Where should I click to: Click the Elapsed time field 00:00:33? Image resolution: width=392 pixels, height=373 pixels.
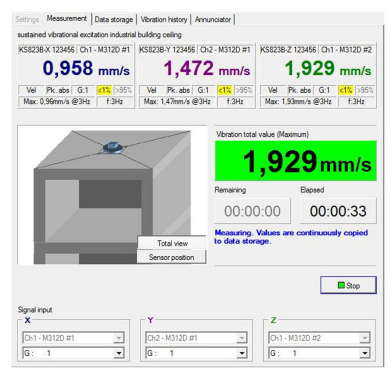(338, 211)
